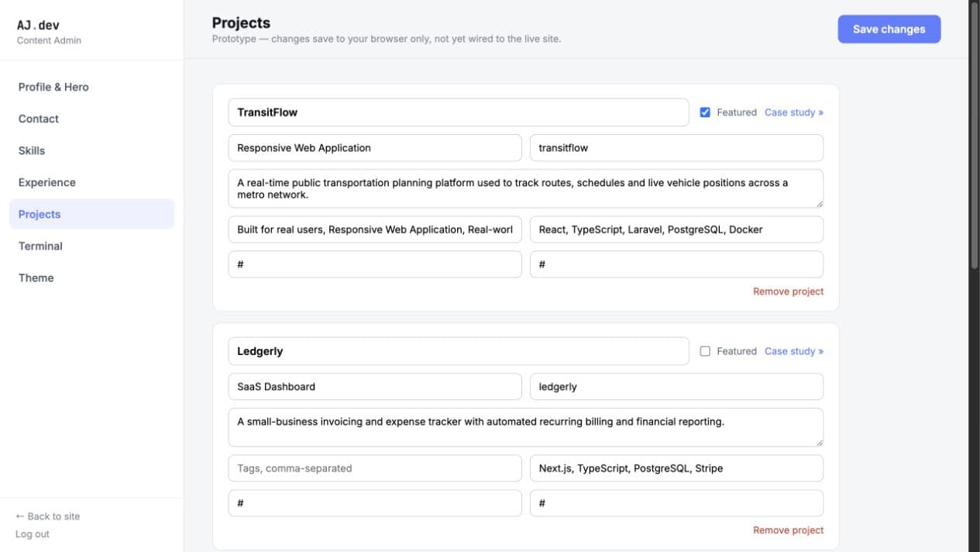Remove the TransitFlow project
The width and height of the screenshot is (980, 552).
coord(788,292)
